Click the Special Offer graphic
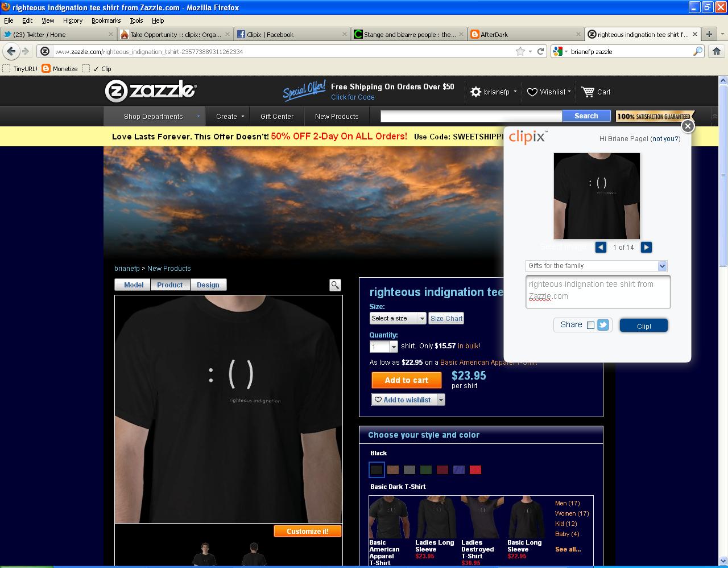728x568 pixels. pyautogui.click(x=304, y=90)
